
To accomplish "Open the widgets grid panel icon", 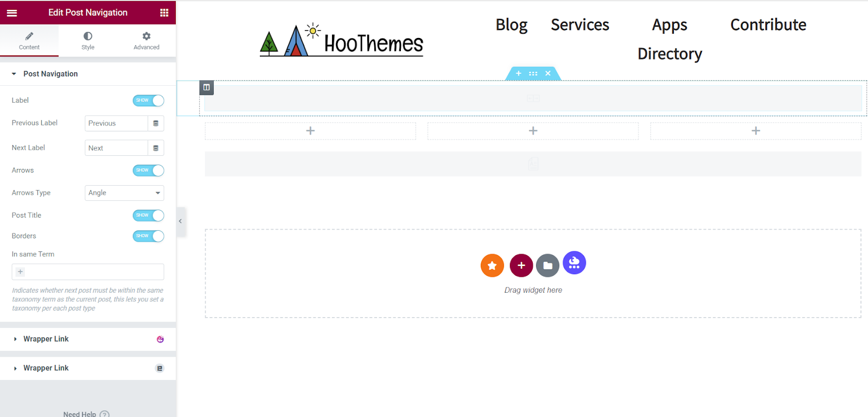I will (164, 12).
